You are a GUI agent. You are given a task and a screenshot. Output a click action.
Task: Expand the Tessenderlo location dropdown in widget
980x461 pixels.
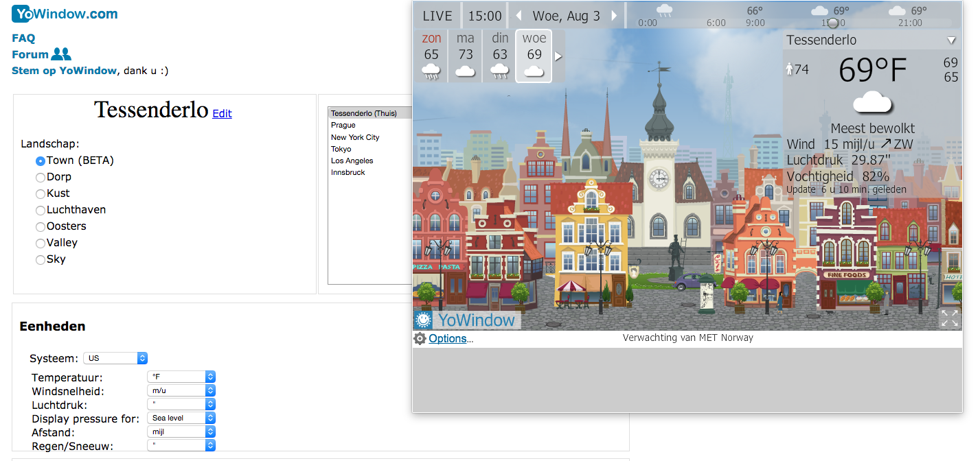tap(951, 40)
